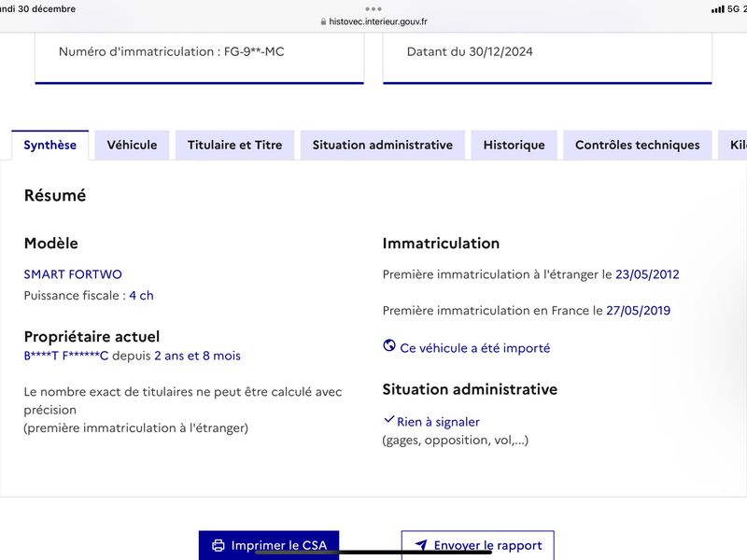Go to the Historique tab
The width and height of the screenshot is (747, 560).
point(514,145)
